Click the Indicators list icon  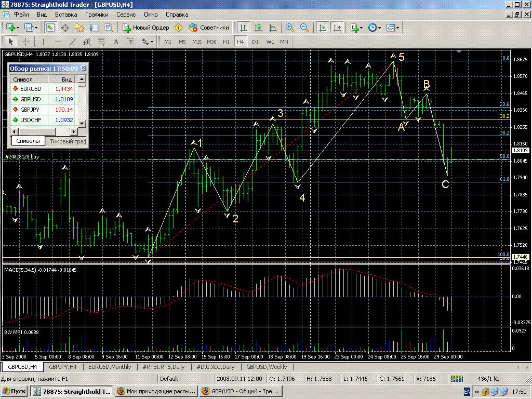[355, 28]
